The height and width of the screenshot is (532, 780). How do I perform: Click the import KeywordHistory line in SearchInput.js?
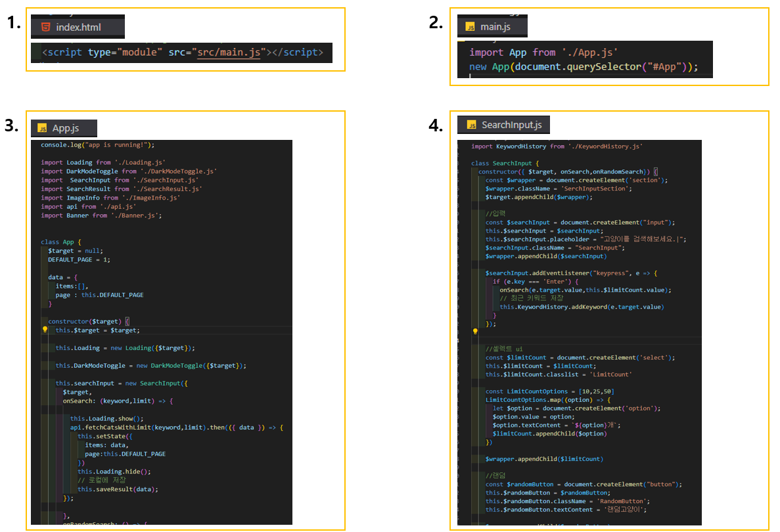pos(557,146)
